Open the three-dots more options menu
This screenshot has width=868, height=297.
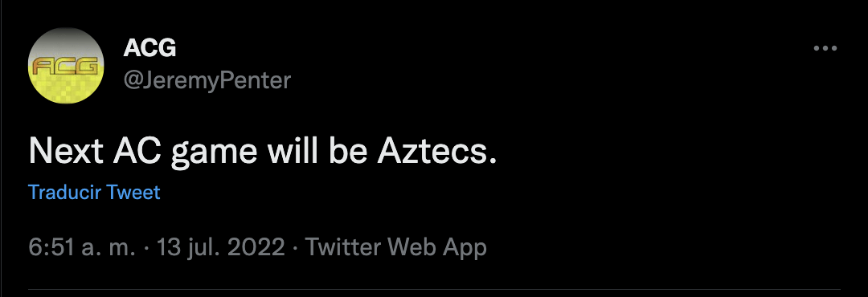tap(825, 49)
